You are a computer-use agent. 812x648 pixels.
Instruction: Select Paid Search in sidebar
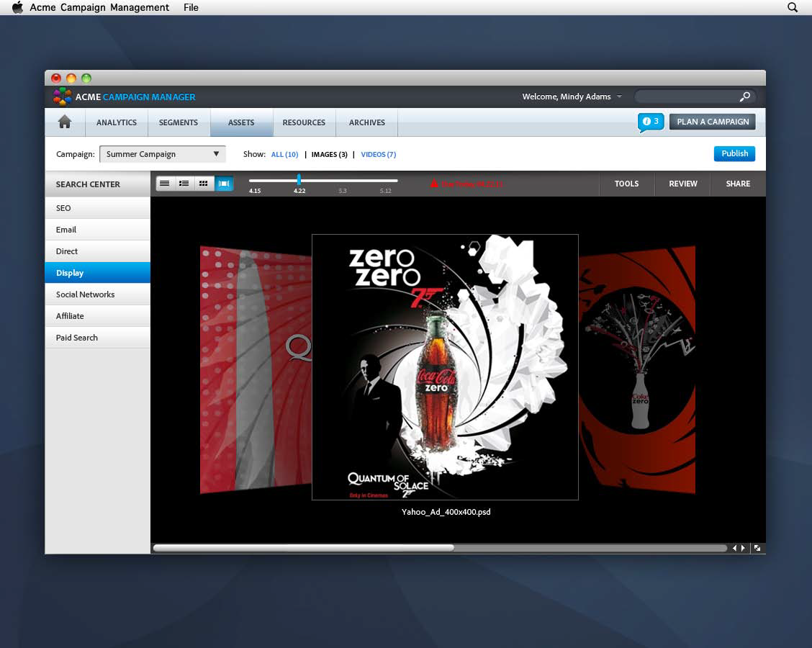[98, 338]
